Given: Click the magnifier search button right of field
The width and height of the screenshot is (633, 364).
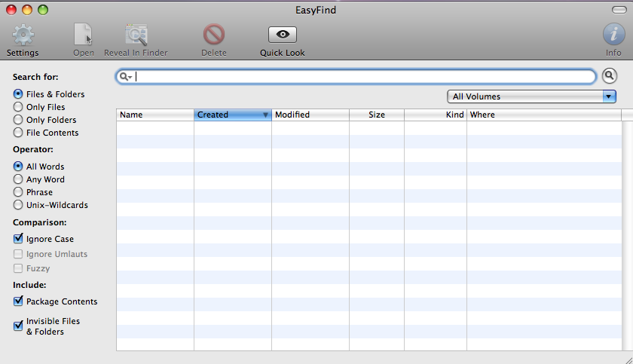Looking at the screenshot, I should click(609, 76).
